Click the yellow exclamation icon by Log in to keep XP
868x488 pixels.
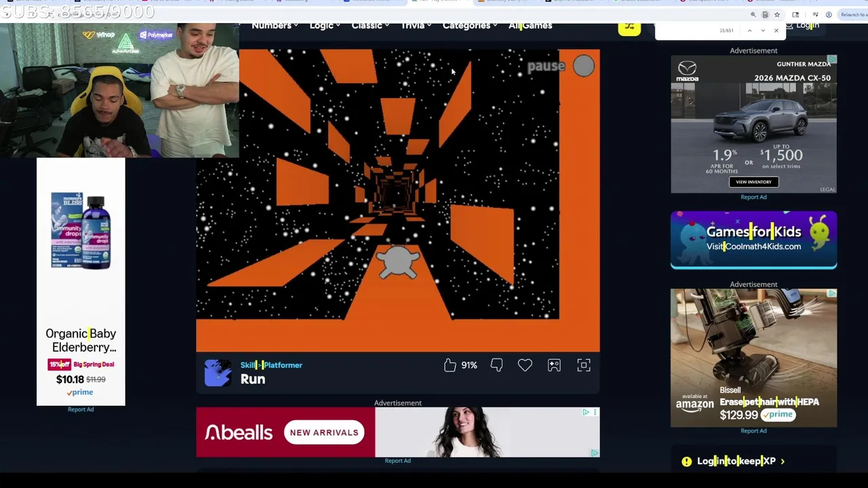pyautogui.click(x=686, y=462)
